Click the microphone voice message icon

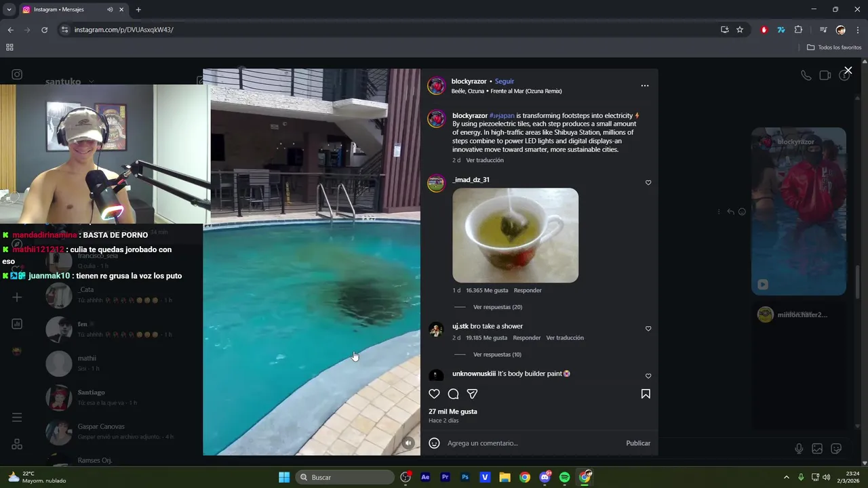click(799, 449)
